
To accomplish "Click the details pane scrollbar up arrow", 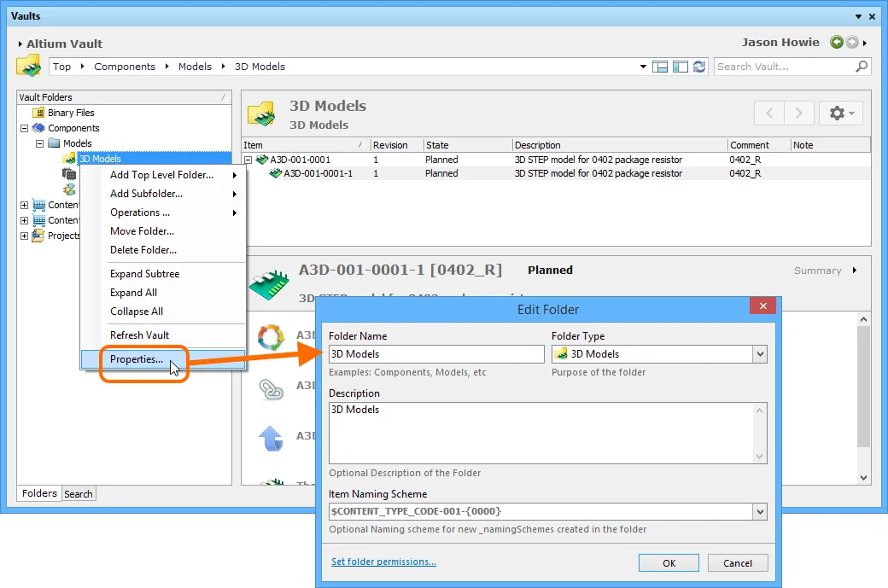I will tap(863, 319).
